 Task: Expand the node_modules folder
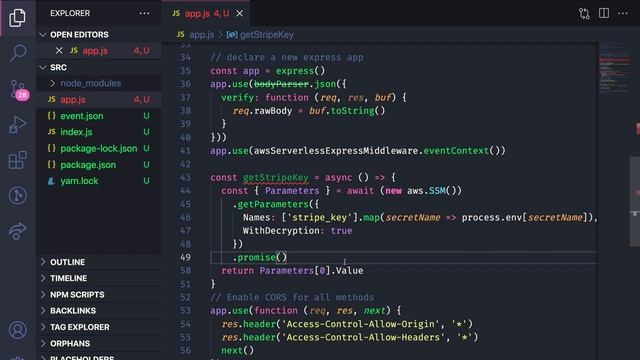(99, 83)
